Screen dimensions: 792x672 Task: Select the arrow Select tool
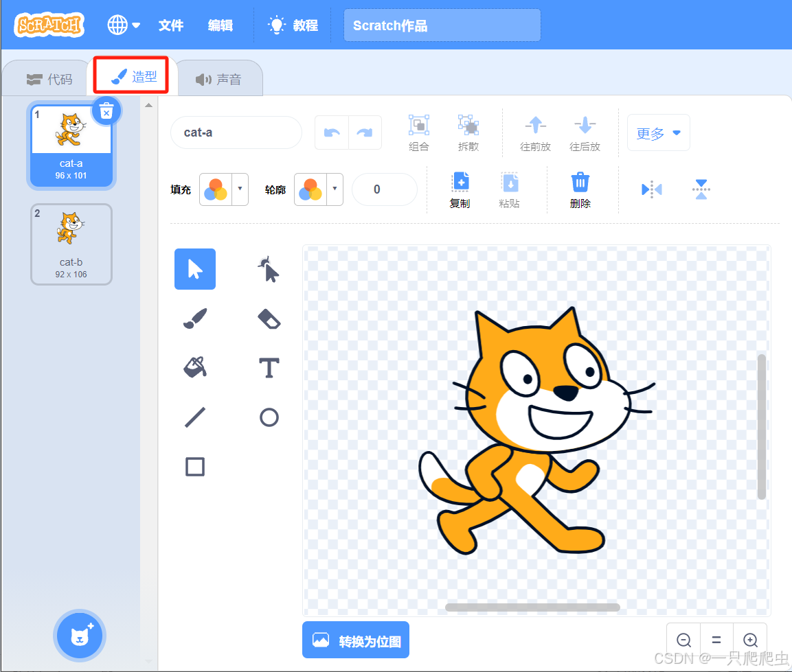click(x=195, y=269)
